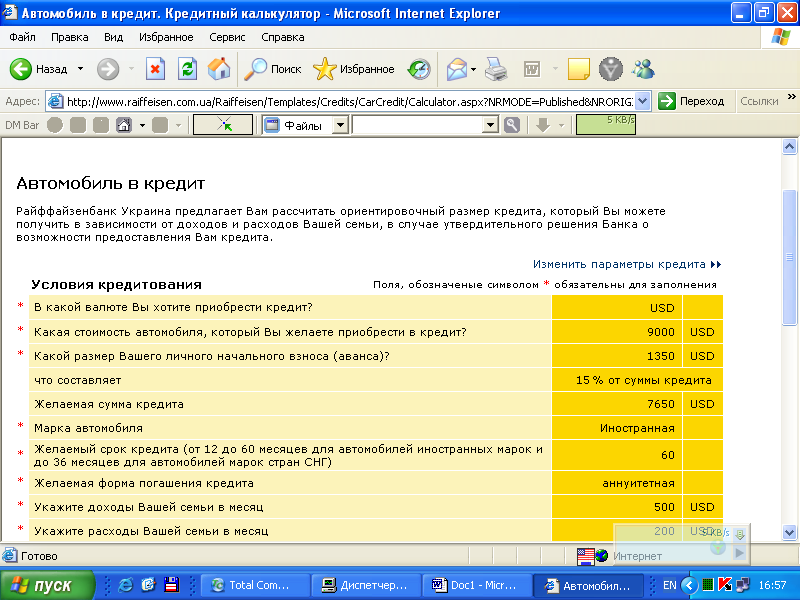Image resolution: width=800 pixels, height=600 pixels.
Task: Open the Search (Поиск) panel
Action: (273, 69)
